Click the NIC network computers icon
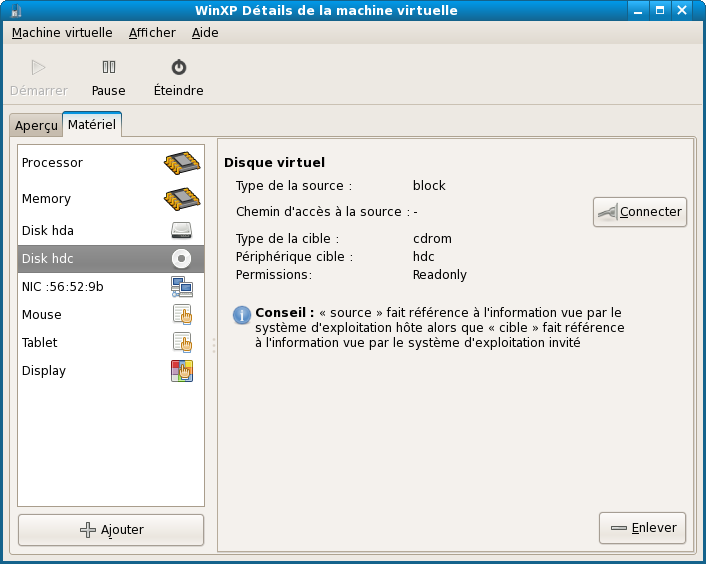Screen dimensions: 706x564 [x=182, y=287]
